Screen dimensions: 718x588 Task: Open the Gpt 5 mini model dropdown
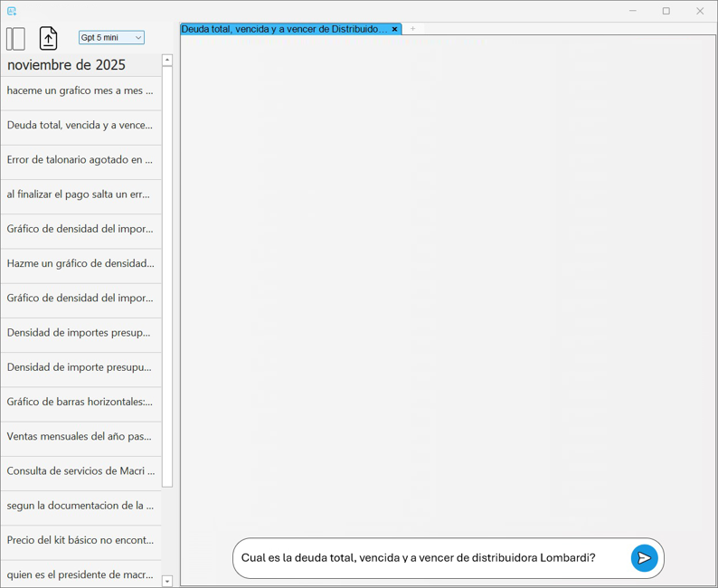click(x=111, y=38)
